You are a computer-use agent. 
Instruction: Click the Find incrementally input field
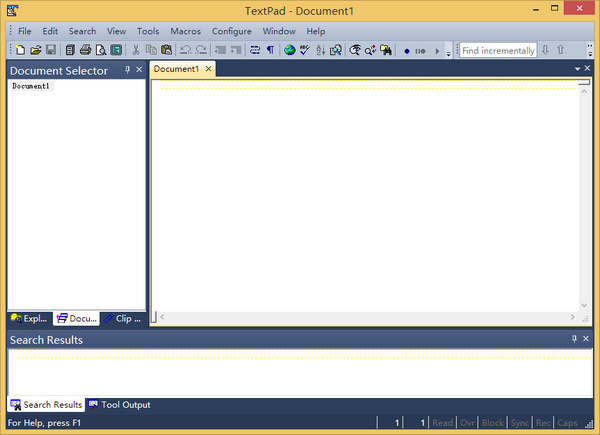498,51
